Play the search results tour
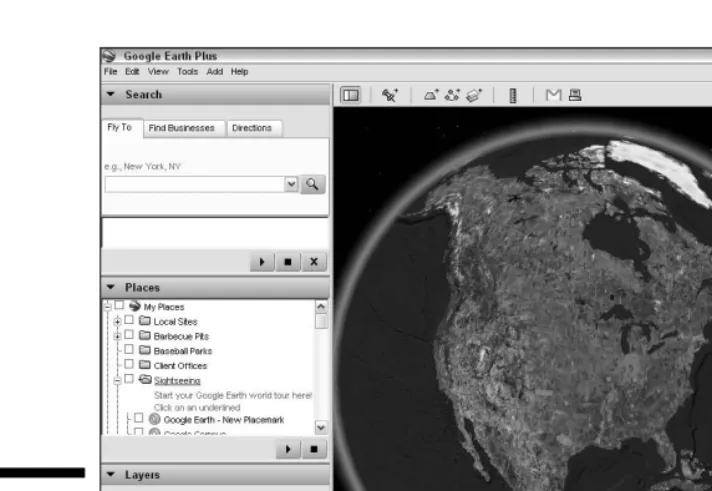This screenshot has height=491, width=712. click(262, 262)
